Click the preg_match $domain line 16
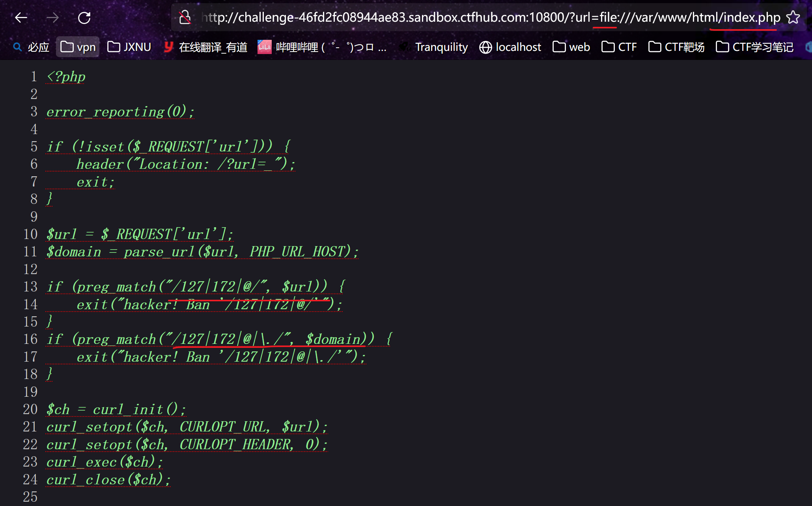 click(x=219, y=339)
